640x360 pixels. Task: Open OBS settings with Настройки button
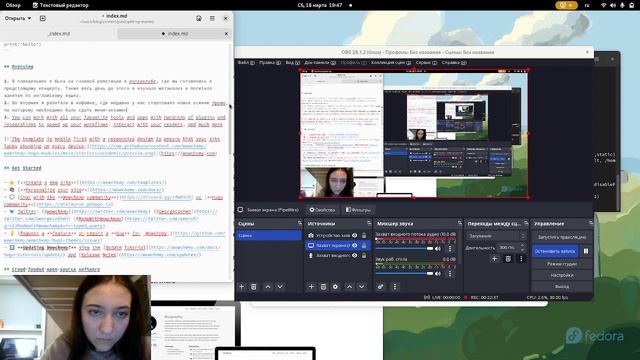[x=562, y=276]
